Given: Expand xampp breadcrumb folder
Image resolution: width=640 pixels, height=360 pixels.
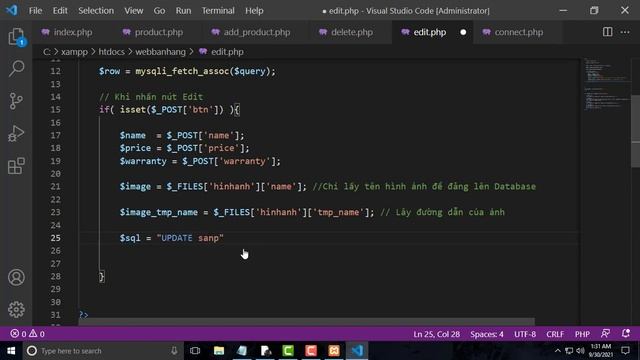Looking at the screenshot, I should pos(74,52).
